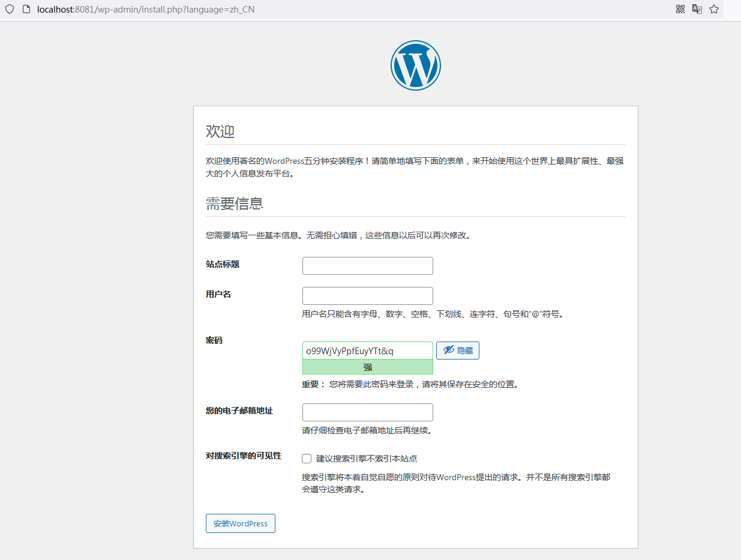Select the 用户名 text field
The height and width of the screenshot is (560, 741).
[367, 295]
